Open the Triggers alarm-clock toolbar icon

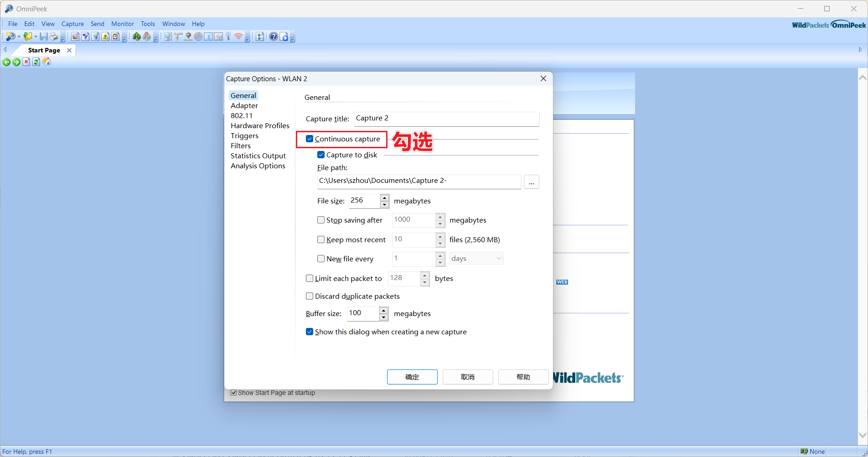tap(115, 36)
